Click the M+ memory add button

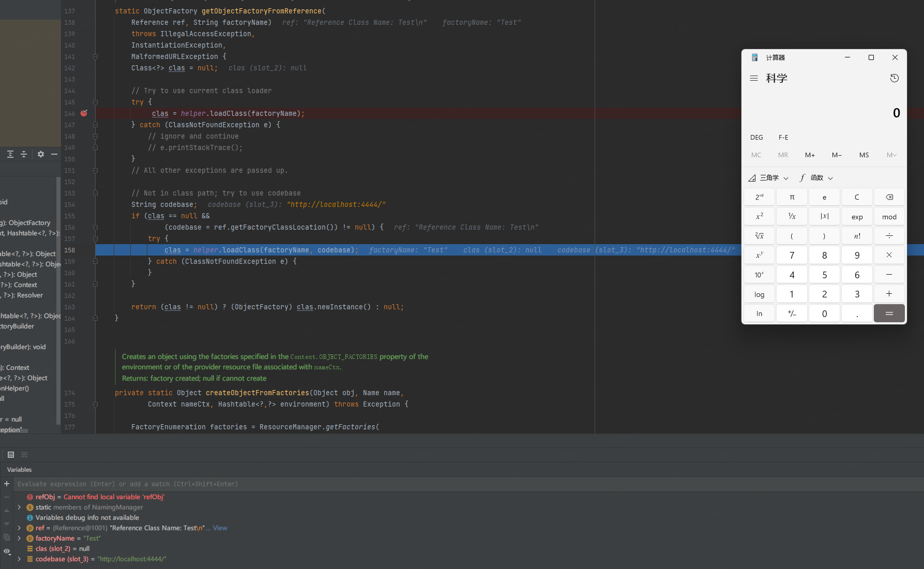click(810, 155)
